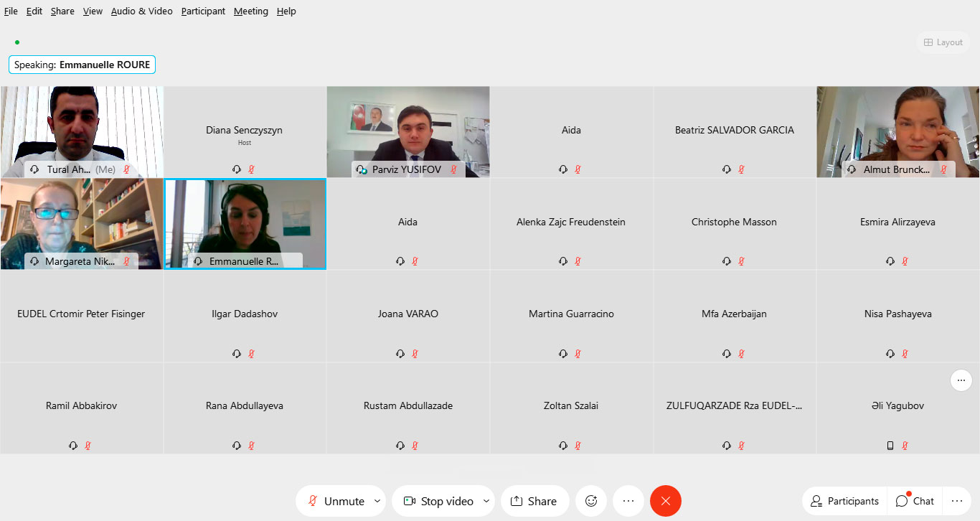Open the File menu
This screenshot has width=980, height=521.
point(11,11)
